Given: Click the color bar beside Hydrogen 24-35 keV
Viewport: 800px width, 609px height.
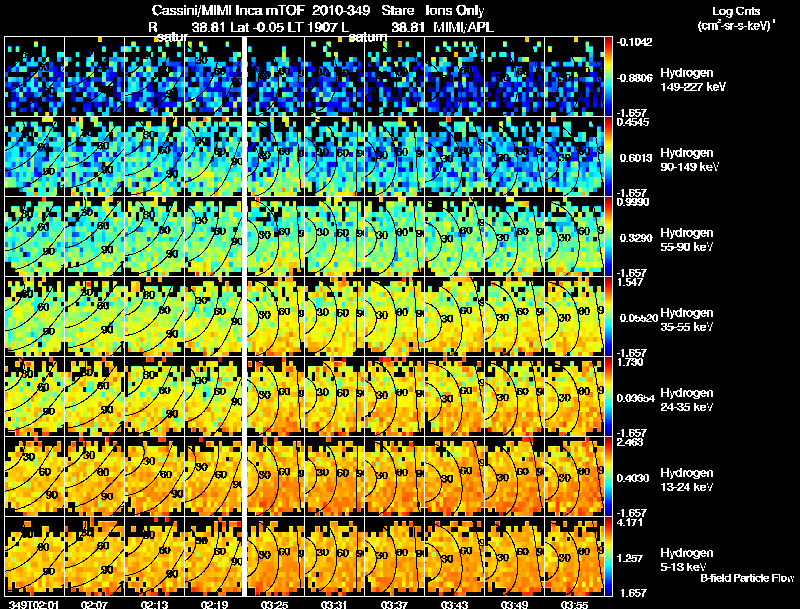Looking at the screenshot, I should click(608, 397).
